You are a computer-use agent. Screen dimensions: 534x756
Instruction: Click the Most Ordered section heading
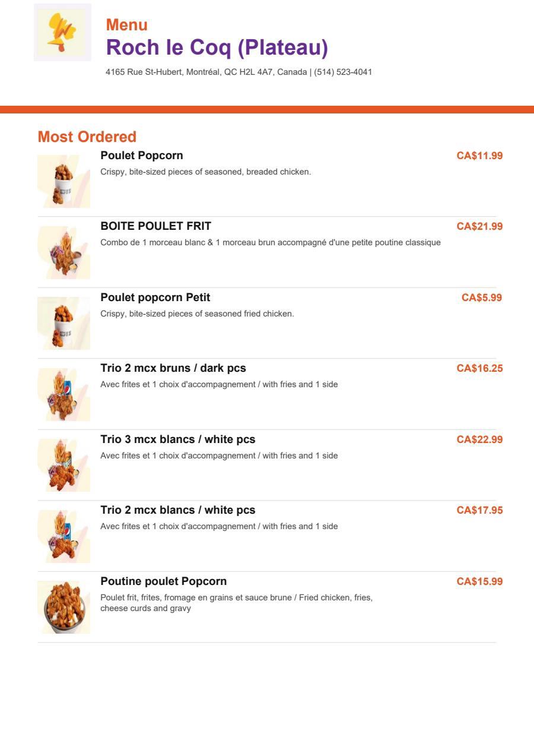pyautogui.click(x=87, y=137)
